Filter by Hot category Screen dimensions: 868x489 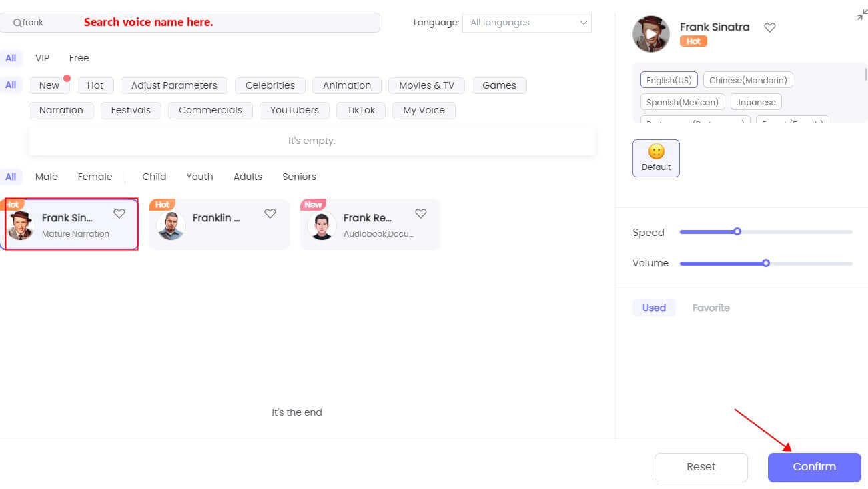tap(95, 85)
